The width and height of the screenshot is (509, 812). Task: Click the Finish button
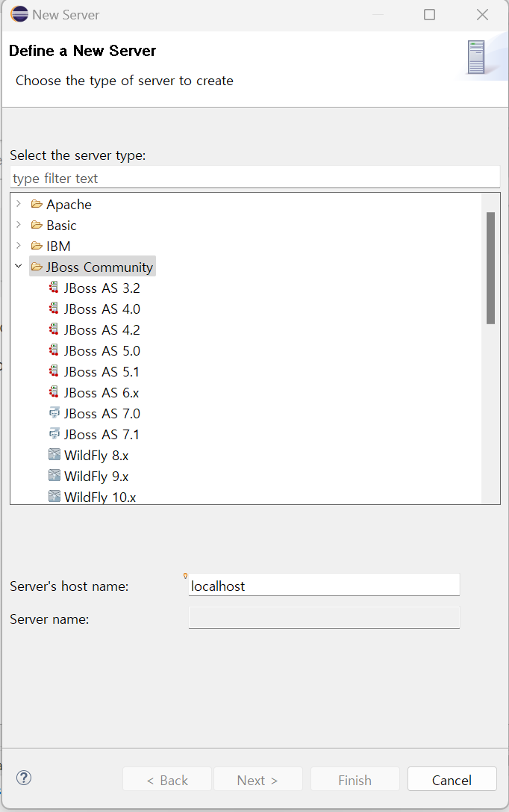tap(355, 779)
